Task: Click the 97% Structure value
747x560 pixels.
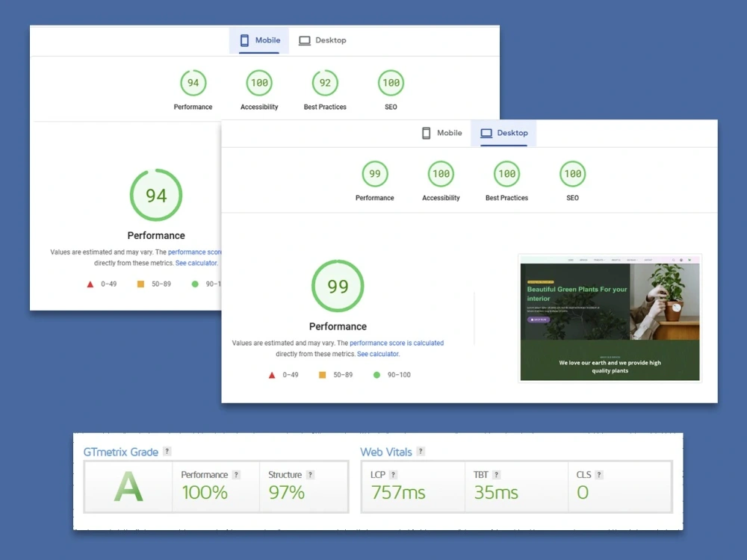Action: [x=286, y=492]
